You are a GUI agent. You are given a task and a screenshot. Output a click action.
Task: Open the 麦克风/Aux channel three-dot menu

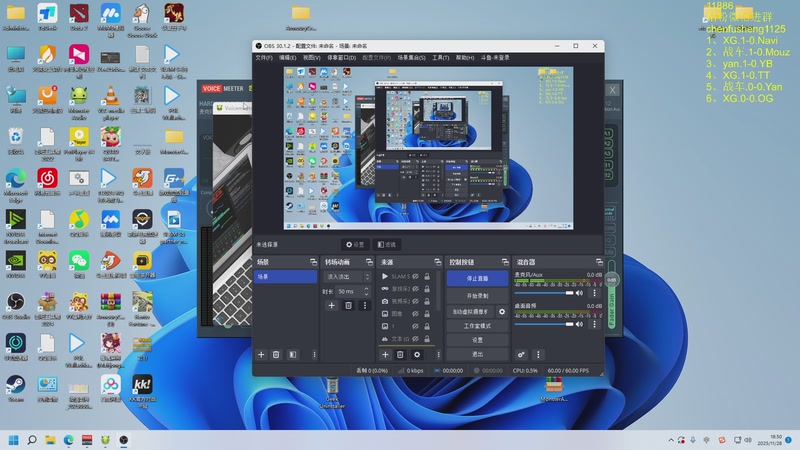click(x=594, y=293)
